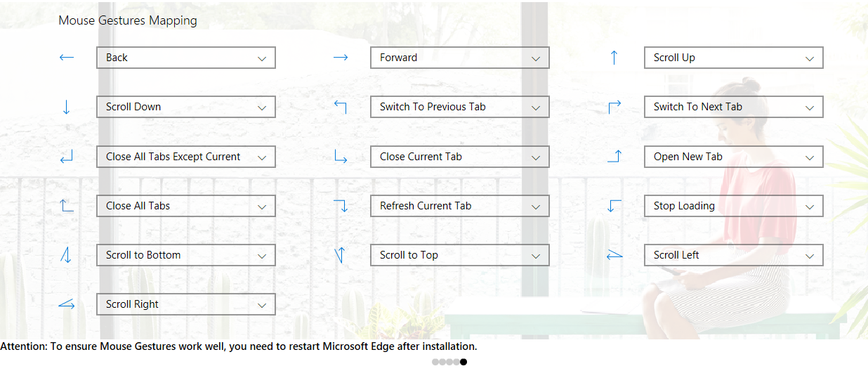This screenshot has width=868, height=371.
Task: Click gesture icon beside Refresh Current Tab
Action: click(341, 206)
